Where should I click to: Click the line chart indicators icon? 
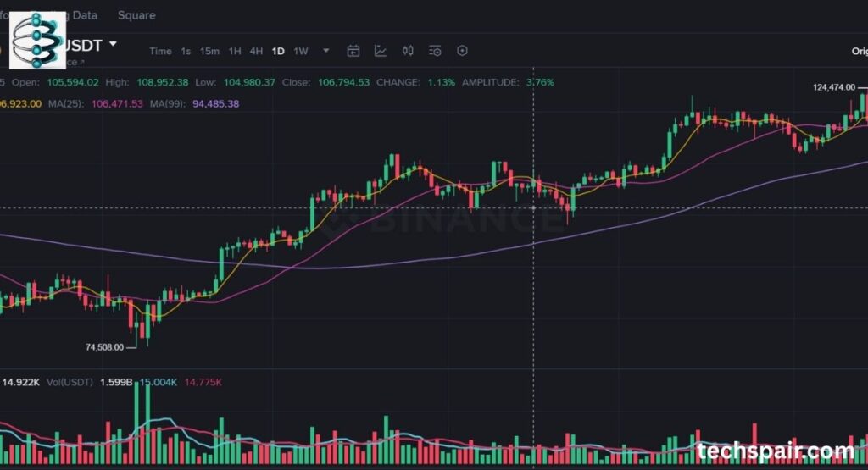[381, 51]
